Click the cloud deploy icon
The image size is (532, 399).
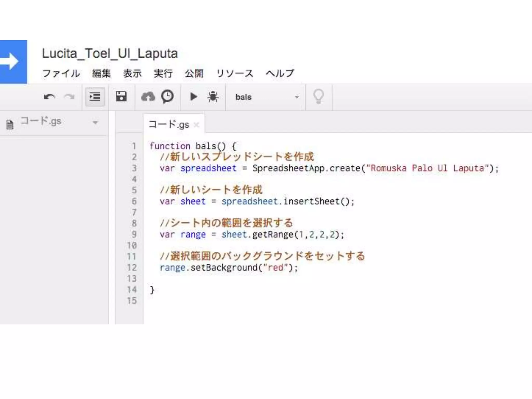click(148, 97)
